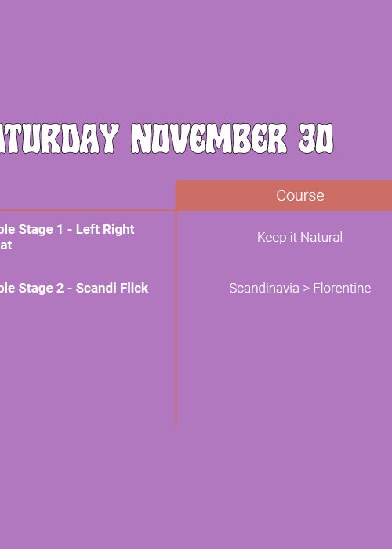Image resolution: width=392 pixels, height=549 pixels.
Task: Click the words Left Right in Stage 1
Action: 105,229
